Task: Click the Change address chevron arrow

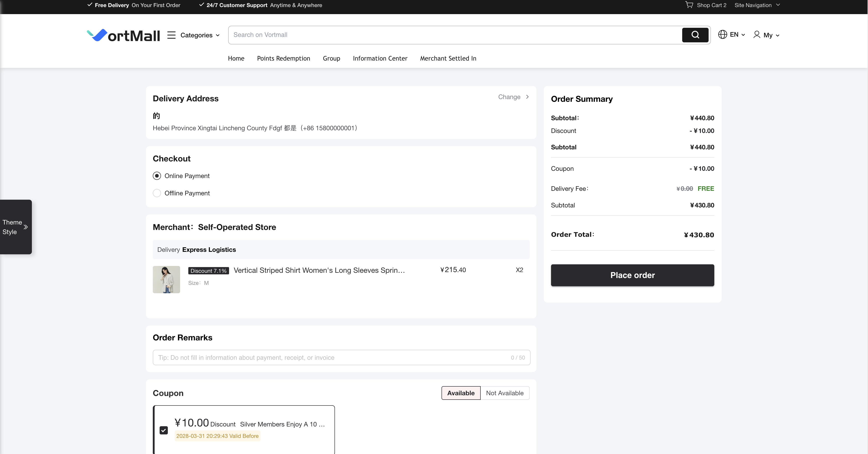Action: pyautogui.click(x=527, y=97)
